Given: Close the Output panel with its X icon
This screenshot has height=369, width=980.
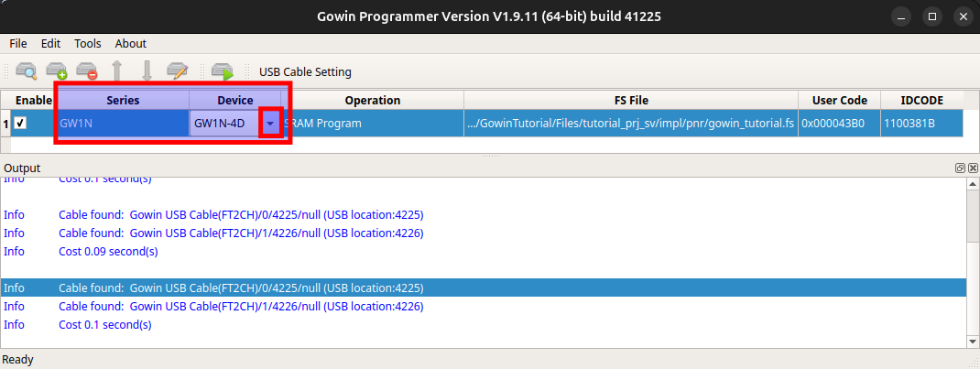Looking at the screenshot, I should pyautogui.click(x=973, y=168).
